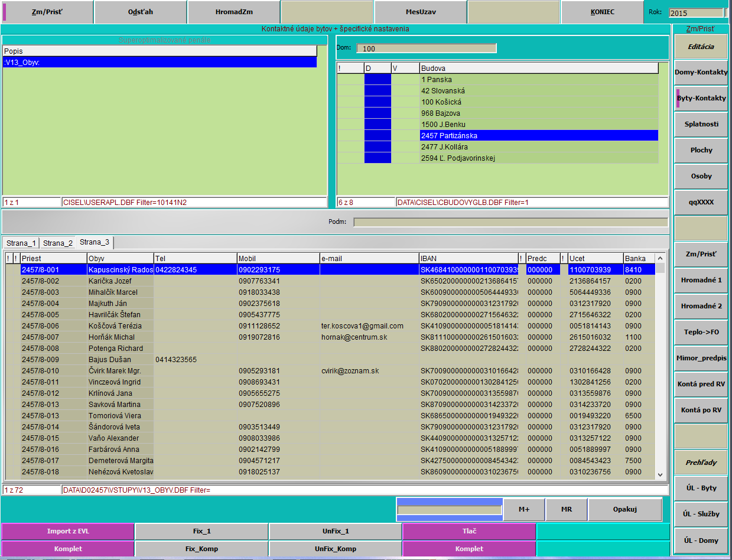Click email hornak@centrum.sk cell

point(369,337)
